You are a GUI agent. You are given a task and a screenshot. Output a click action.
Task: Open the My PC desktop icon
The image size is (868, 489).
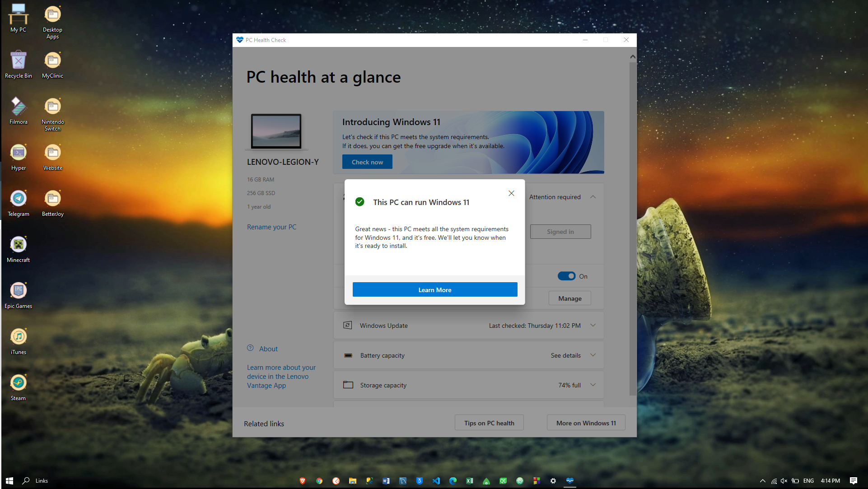tap(19, 18)
